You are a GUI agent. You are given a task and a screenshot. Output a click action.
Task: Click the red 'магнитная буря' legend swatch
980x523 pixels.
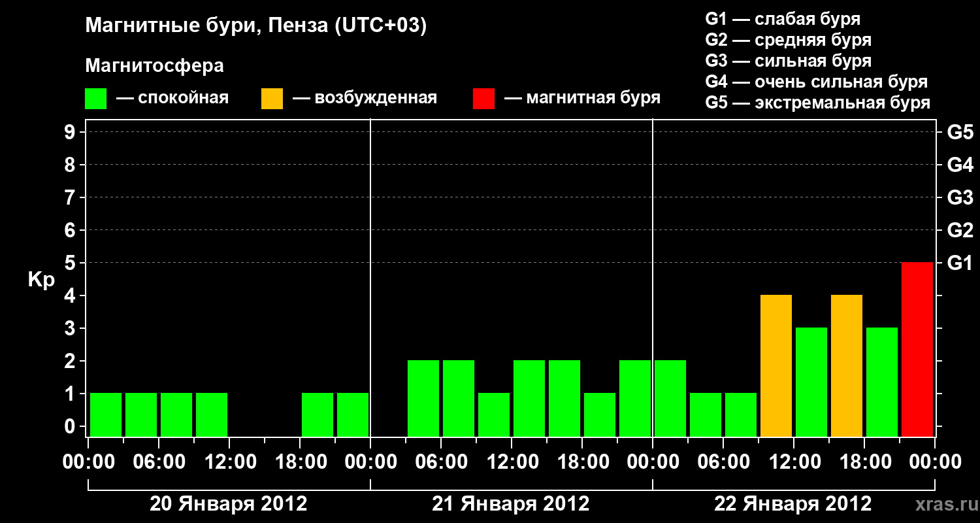pos(484,99)
